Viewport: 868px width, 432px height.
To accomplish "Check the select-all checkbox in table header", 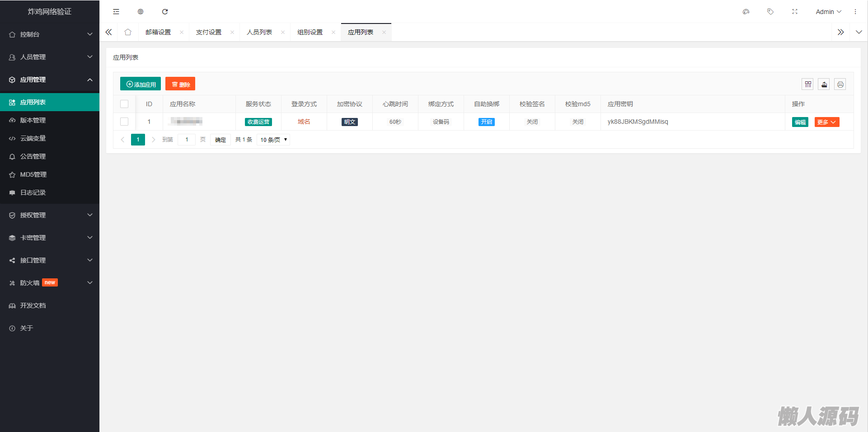I will pos(124,104).
